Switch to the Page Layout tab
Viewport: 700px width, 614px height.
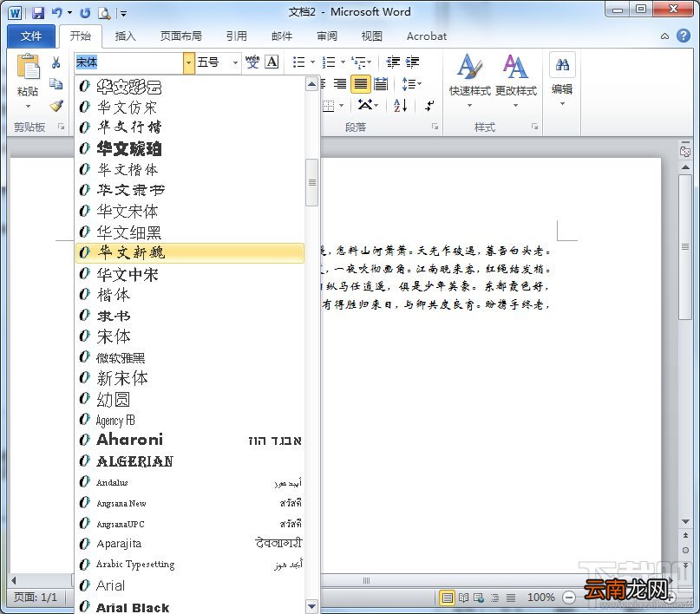point(180,36)
